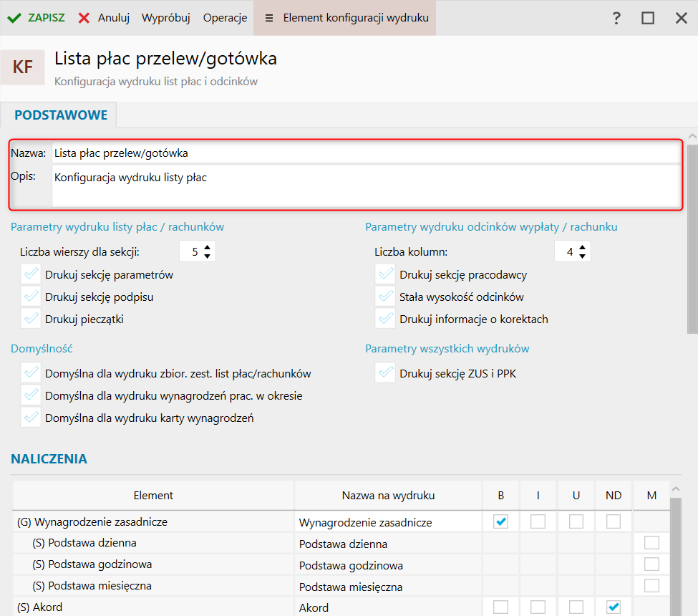The height and width of the screenshot is (616, 698).
Task: Click the hamburger menu icon
Action: coord(269,18)
